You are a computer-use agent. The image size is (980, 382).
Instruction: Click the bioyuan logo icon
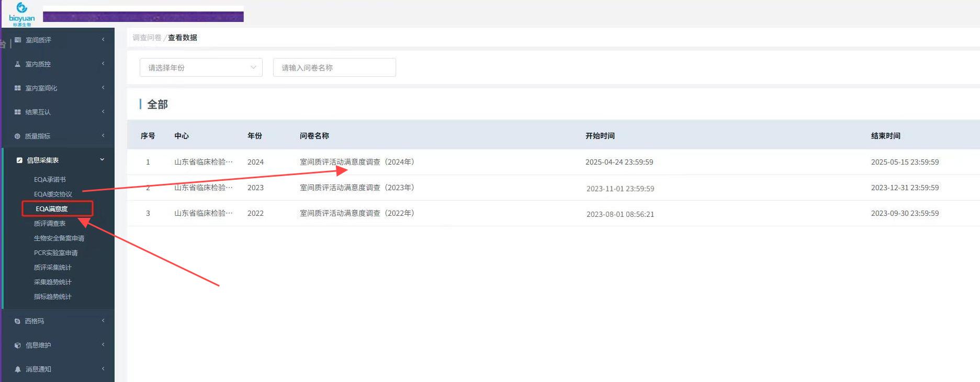click(x=21, y=8)
